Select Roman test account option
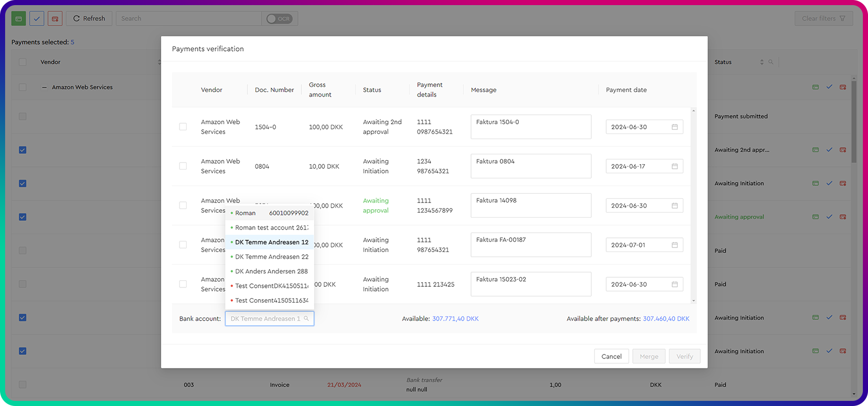The width and height of the screenshot is (868, 406). [270, 228]
